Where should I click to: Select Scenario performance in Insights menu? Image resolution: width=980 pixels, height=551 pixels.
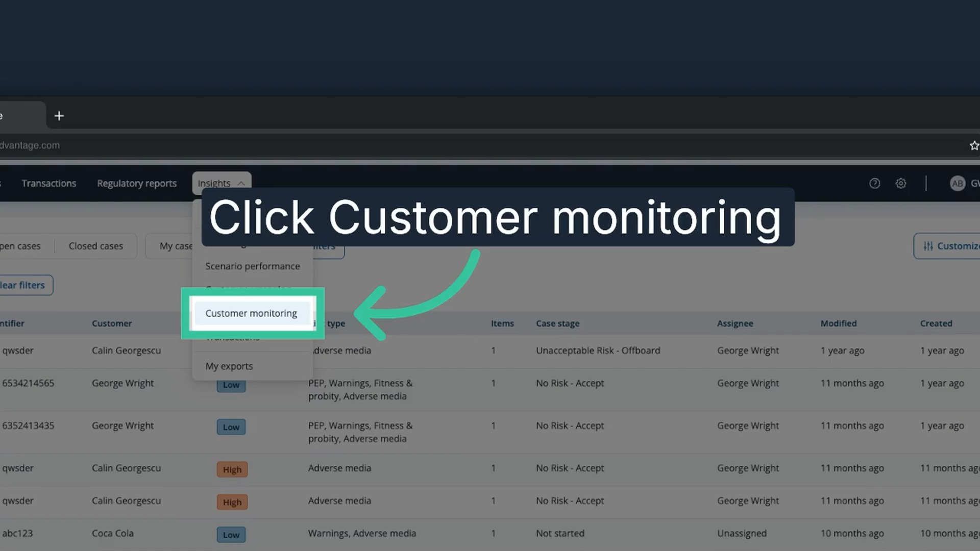[x=253, y=266]
